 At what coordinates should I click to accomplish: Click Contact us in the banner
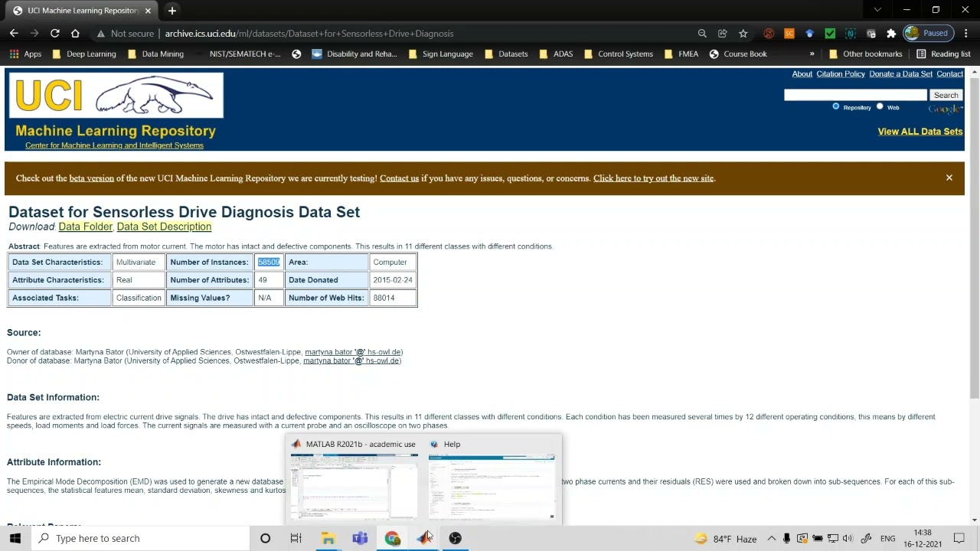point(399,178)
